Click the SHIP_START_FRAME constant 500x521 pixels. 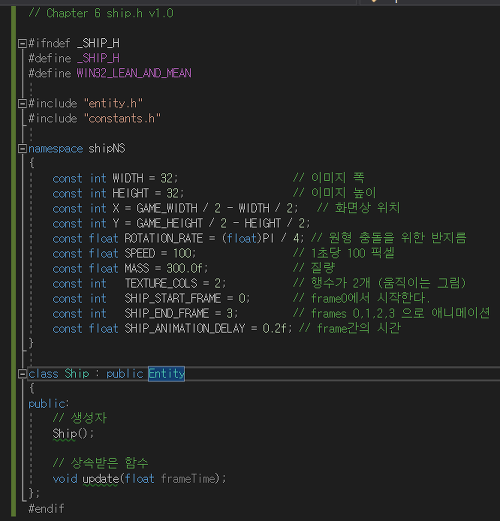pyautogui.click(x=173, y=298)
